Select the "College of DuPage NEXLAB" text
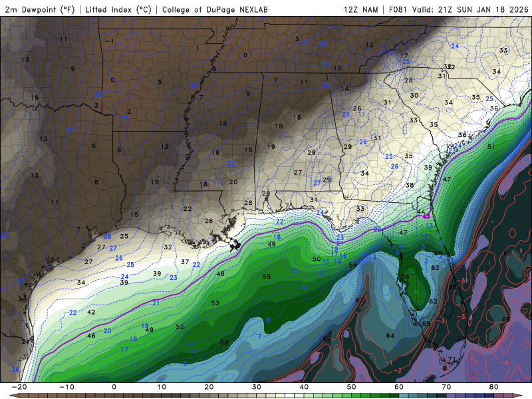The image size is (532, 399). click(215, 9)
